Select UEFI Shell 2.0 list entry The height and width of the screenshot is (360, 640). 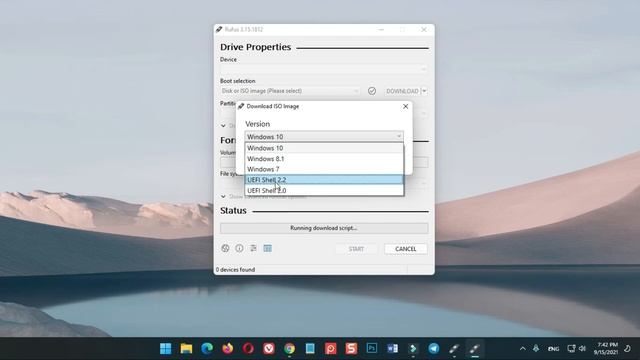coord(324,190)
